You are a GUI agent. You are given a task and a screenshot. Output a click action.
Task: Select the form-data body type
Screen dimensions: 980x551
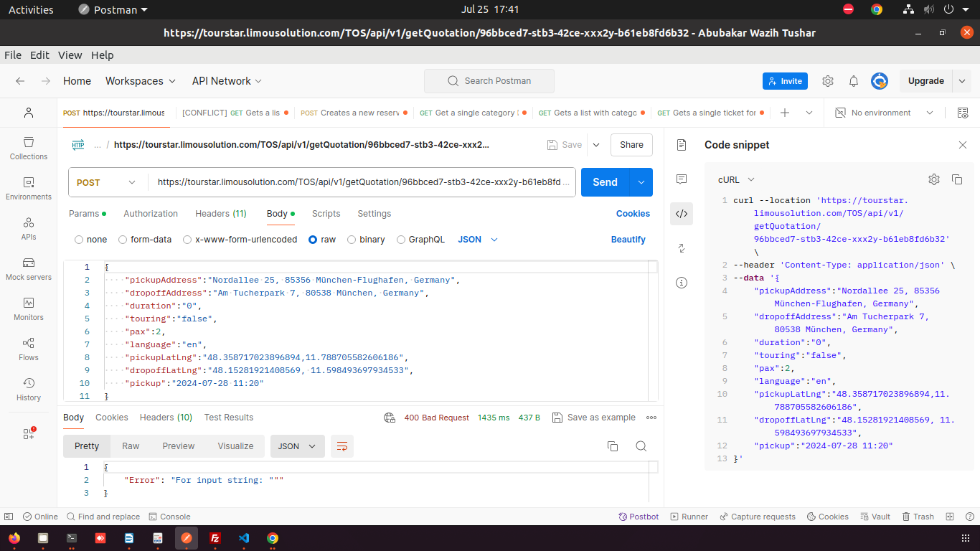coord(123,240)
